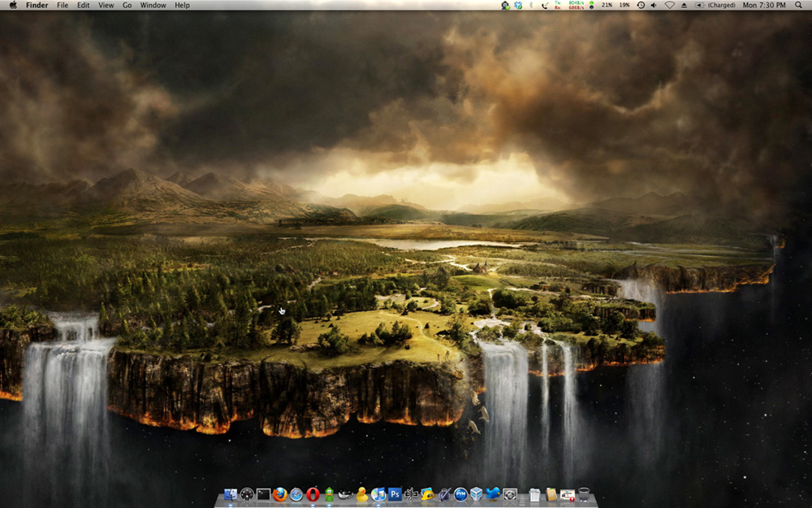This screenshot has height=508, width=812.
Task: Click the Opera browser Dock icon
Action: (313, 494)
